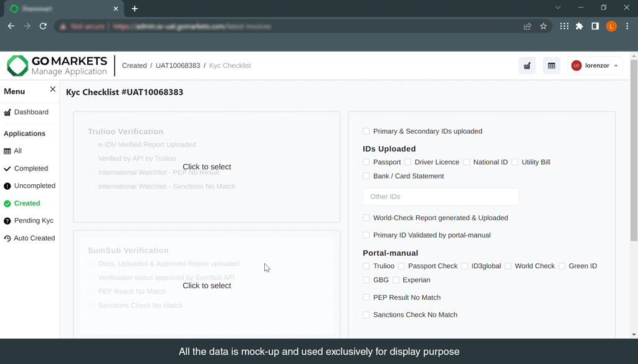Open the browser side panel icon
Screen dimensions: 638x364
click(x=595, y=26)
